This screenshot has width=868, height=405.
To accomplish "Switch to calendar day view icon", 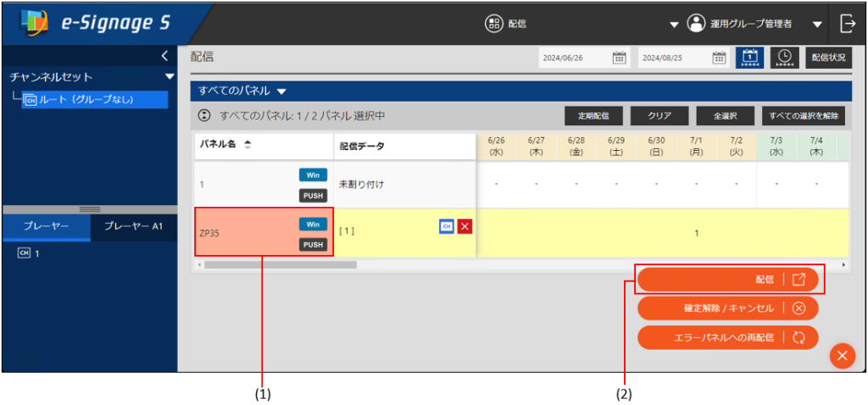I will 749,57.
